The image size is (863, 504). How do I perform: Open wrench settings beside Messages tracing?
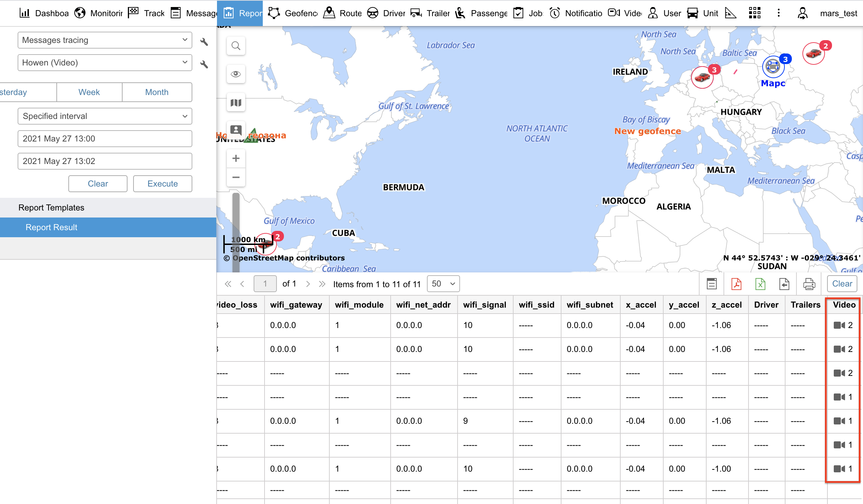(204, 42)
